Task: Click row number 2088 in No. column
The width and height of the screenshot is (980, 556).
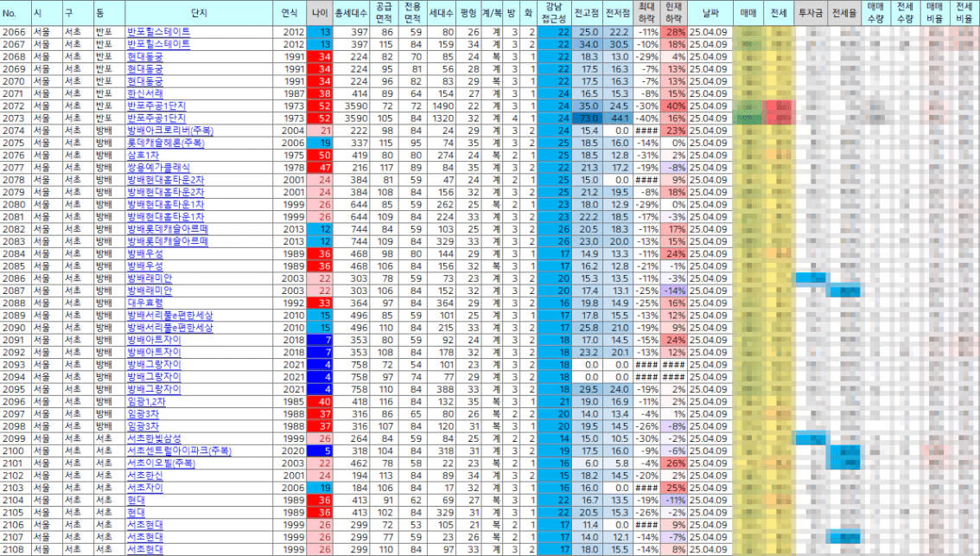Action: click(14, 304)
